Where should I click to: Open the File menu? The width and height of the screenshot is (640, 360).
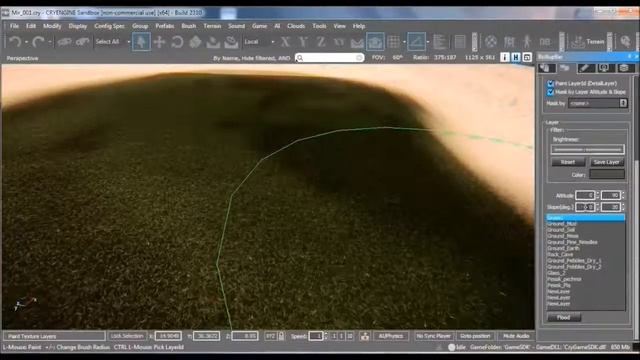[14, 26]
